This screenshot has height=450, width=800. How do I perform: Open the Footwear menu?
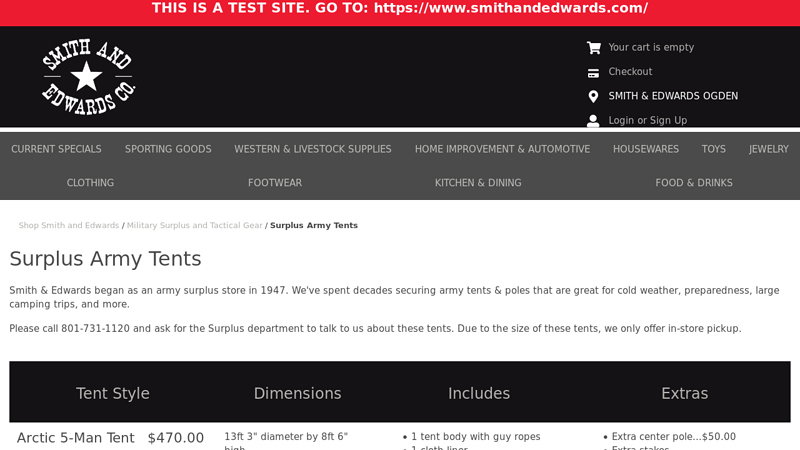pos(275,183)
